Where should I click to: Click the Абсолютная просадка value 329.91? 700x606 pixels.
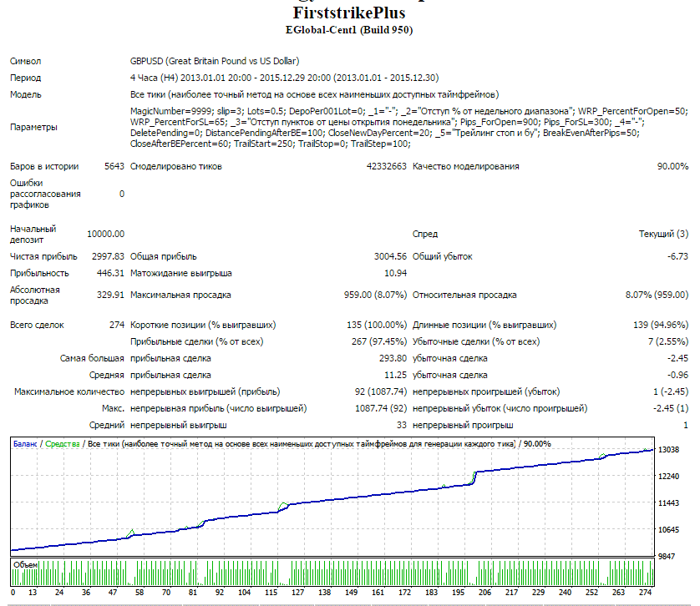(x=110, y=295)
